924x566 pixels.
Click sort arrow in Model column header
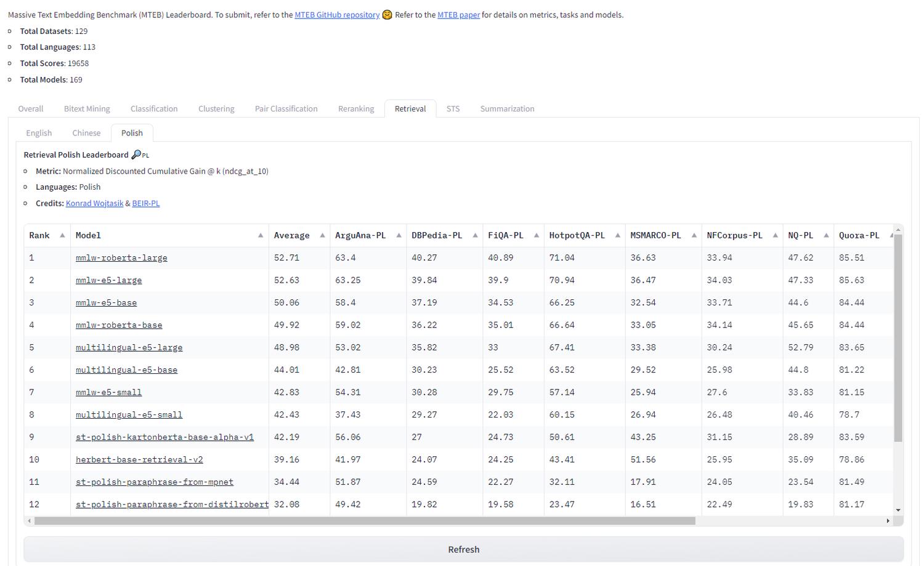pyautogui.click(x=261, y=235)
